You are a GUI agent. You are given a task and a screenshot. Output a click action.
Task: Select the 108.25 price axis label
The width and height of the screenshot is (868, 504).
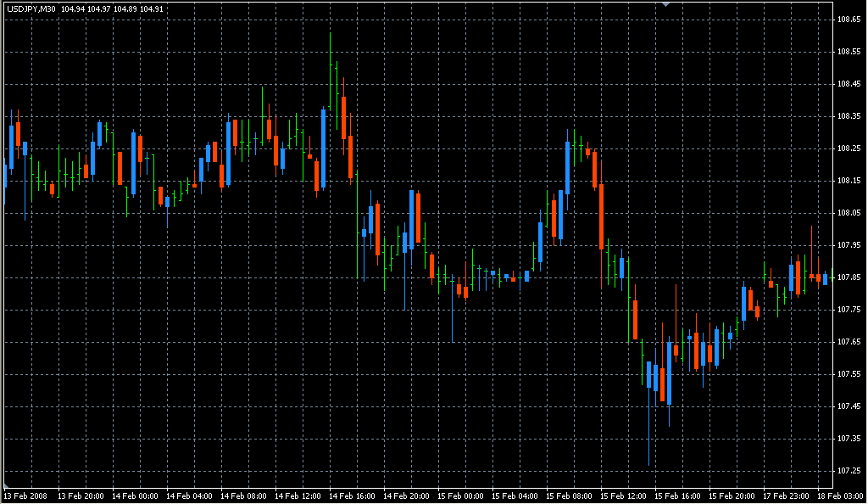[x=849, y=148]
